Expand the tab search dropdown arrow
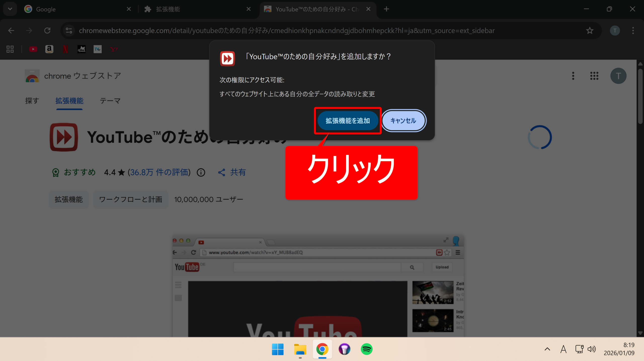Viewport: 644px width, 361px height. (10, 9)
